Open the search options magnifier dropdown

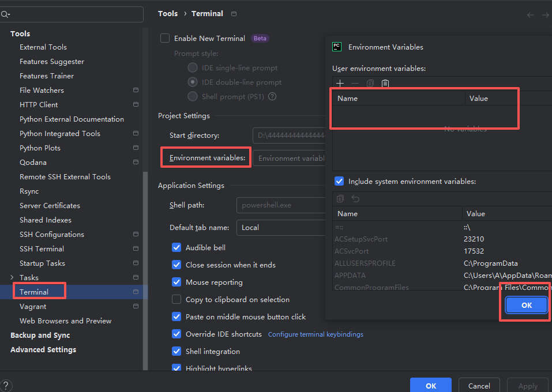click(6, 14)
